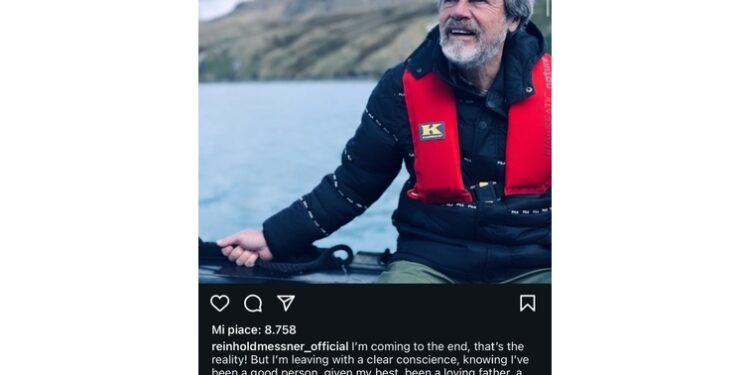View who liked via Mi piace: 8.758
The image size is (750, 375).
254,330
